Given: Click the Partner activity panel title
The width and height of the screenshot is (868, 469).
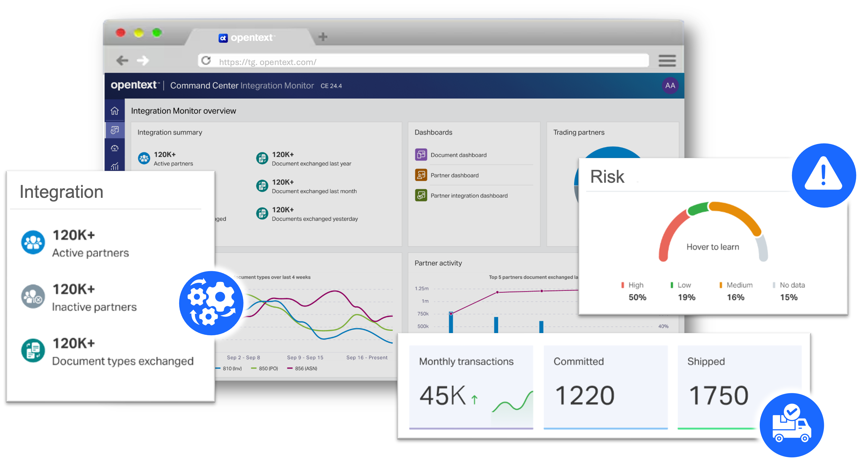Looking at the screenshot, I should tap(438, 263).
